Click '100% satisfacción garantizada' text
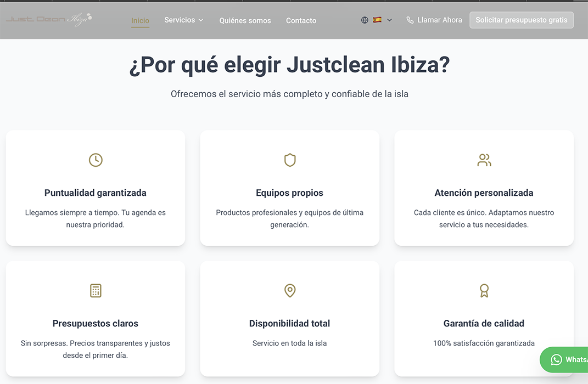588x384 pixels. [484, 343]
